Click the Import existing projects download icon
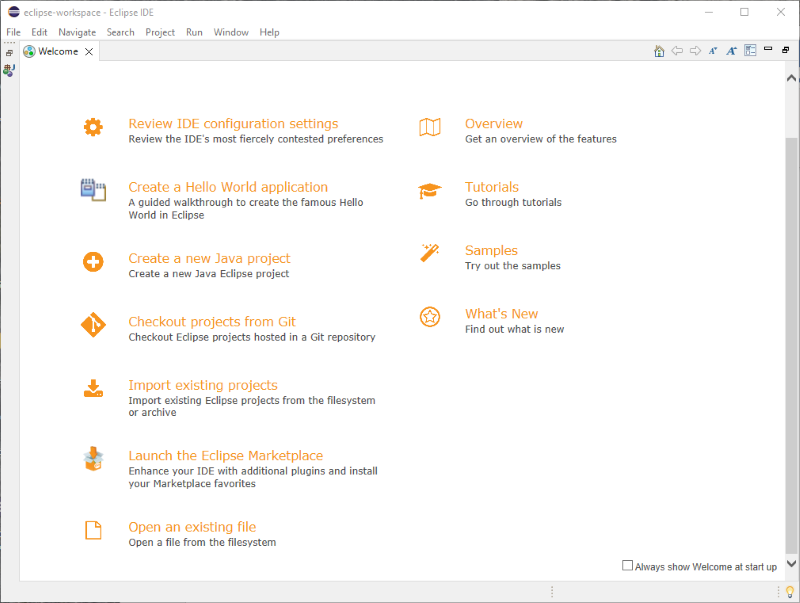The image size is (800, 603). coord(93,388)
